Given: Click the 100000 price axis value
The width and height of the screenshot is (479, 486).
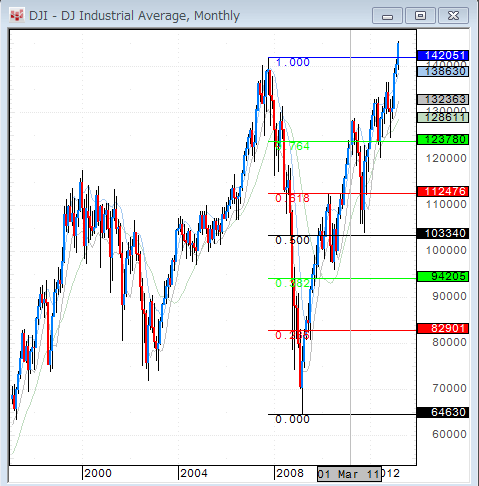Looking at the screenshot, I should click(446, 250).
